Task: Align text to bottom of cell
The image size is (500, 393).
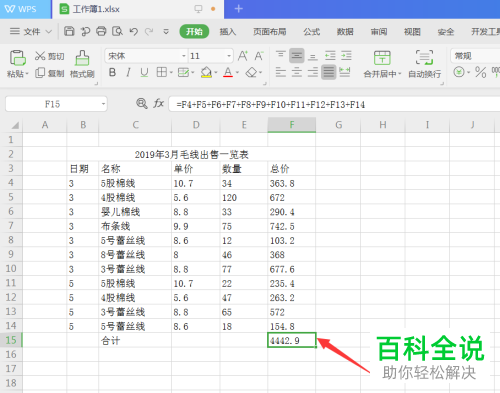Action: click(313, 56)
